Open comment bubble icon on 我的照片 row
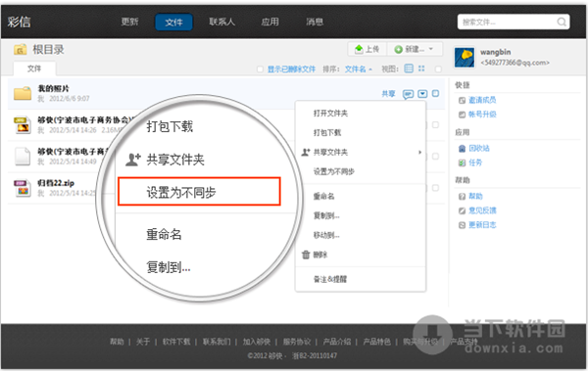The image size is (588, 371). pyautogui.click(x=408, y=94)
